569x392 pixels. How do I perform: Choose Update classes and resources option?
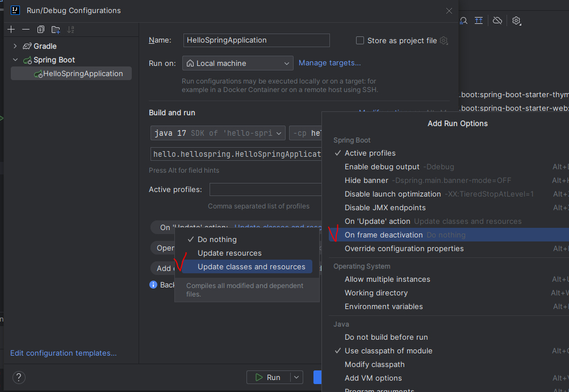(x=247, y=267)
